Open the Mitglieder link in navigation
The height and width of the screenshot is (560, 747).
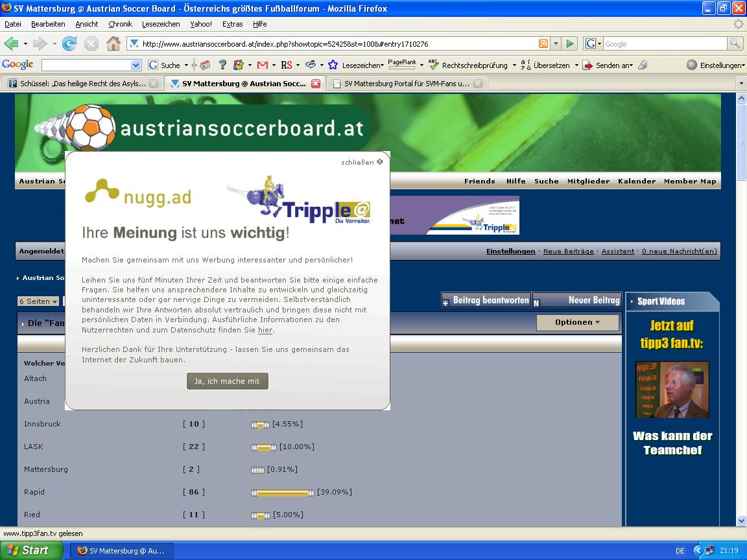[588, 181]
